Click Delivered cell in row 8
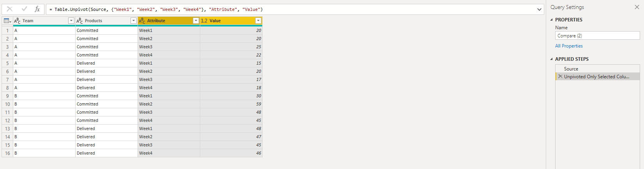 point(106,88)
